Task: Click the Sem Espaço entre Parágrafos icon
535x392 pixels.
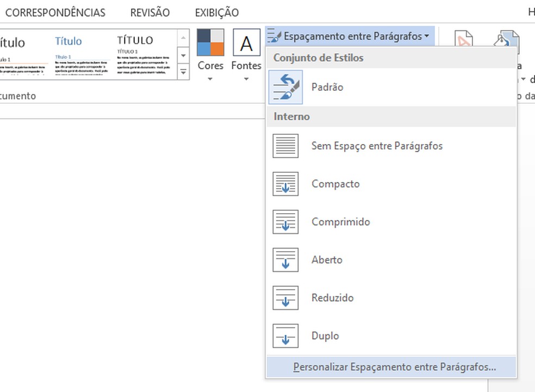Action: (285, 146)
